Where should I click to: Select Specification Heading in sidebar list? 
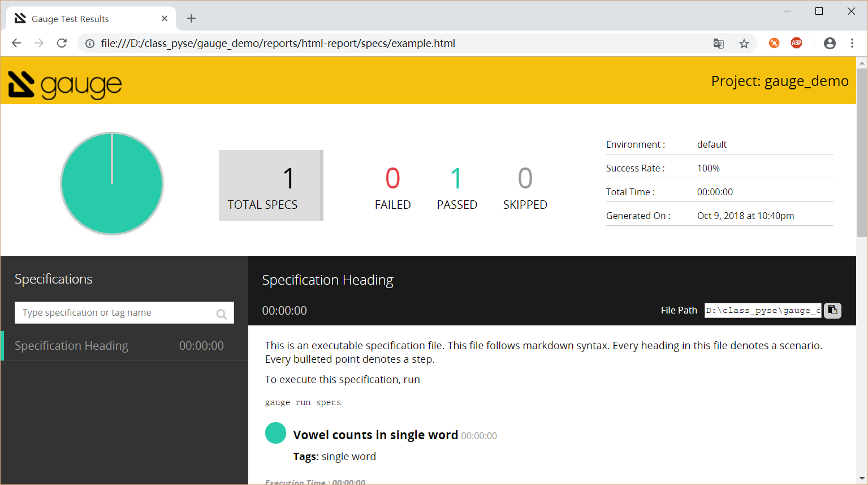(124, 346)
